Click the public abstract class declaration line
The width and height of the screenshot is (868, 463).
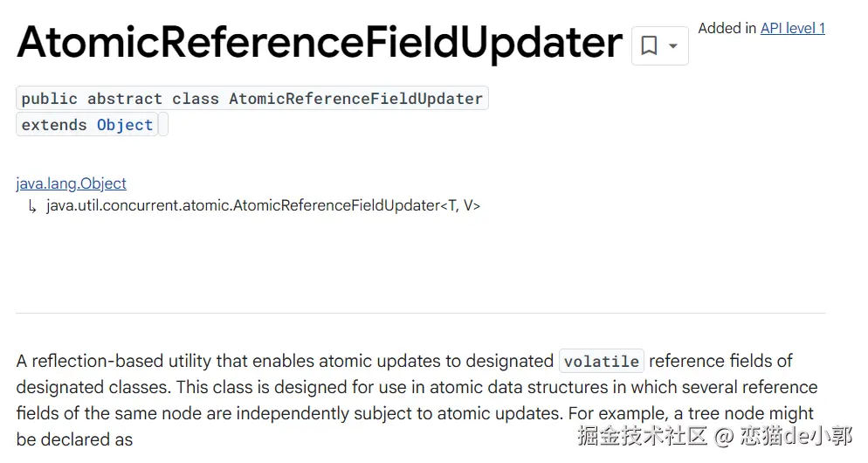pyautogui.click(x=251, y=99)
